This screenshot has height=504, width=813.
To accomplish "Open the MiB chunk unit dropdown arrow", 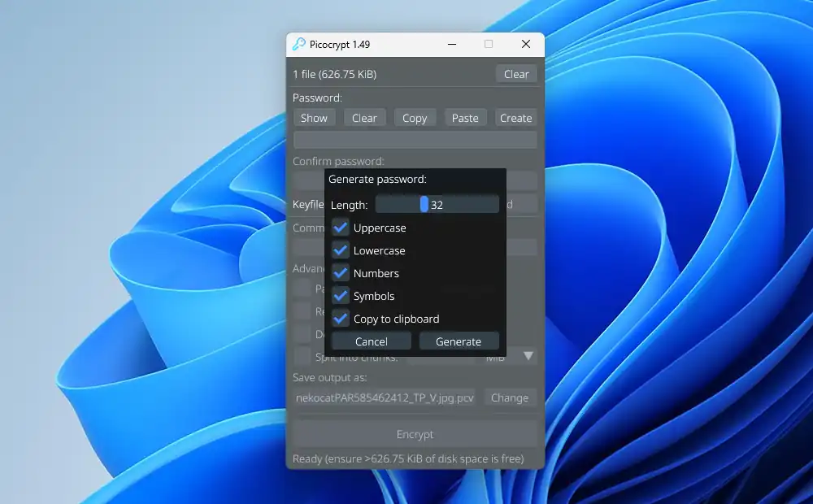I will (528, 356).
